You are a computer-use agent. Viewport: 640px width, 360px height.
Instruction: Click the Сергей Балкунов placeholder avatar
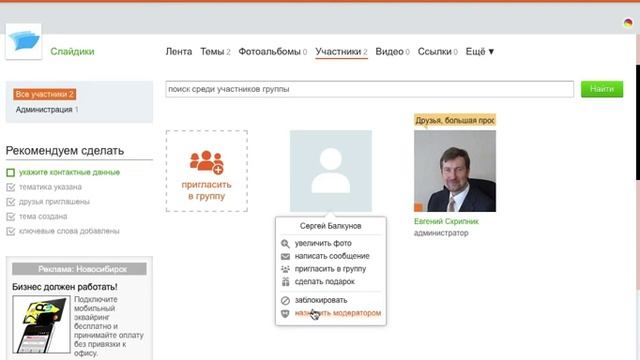tap(331, 171)
